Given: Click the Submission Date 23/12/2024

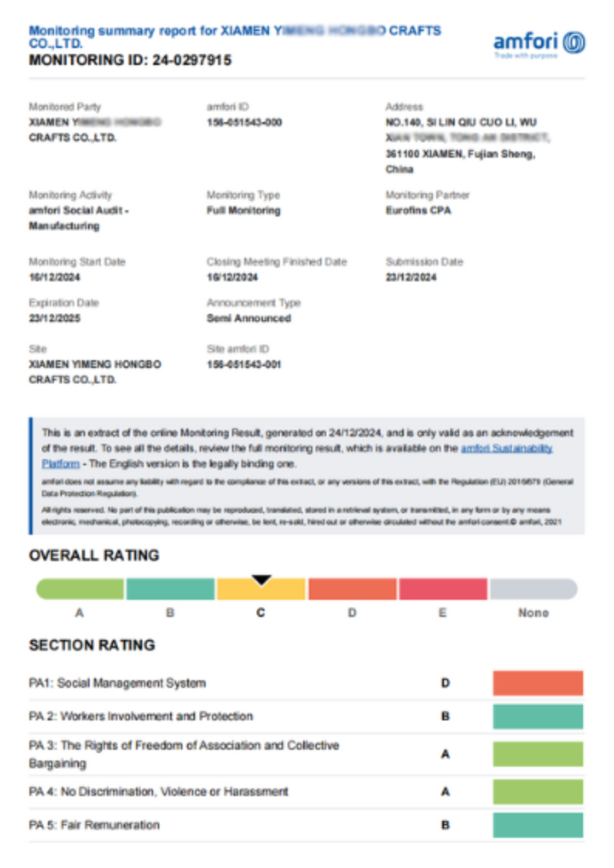Looking at the screenshot, I should [x=411, y=277].
